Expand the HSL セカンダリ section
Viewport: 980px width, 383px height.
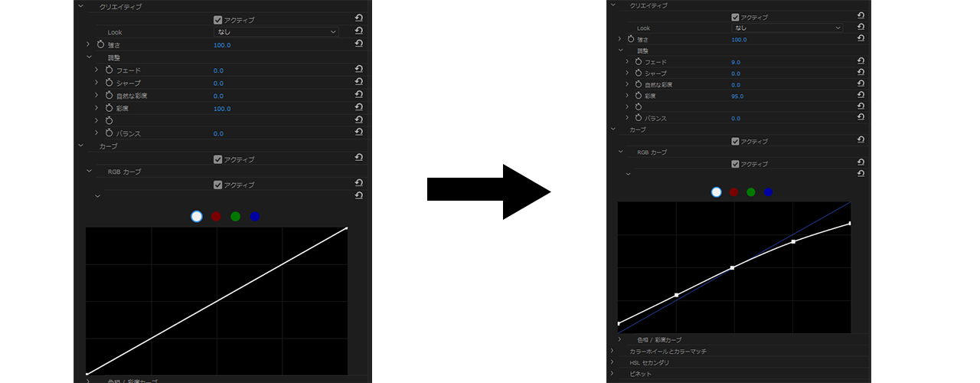(612, 362)
